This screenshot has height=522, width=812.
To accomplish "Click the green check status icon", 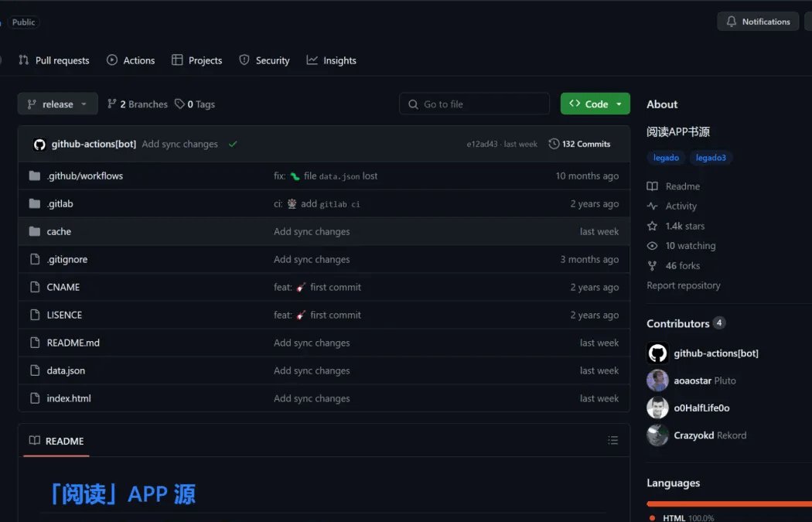I will coord(233,144).
